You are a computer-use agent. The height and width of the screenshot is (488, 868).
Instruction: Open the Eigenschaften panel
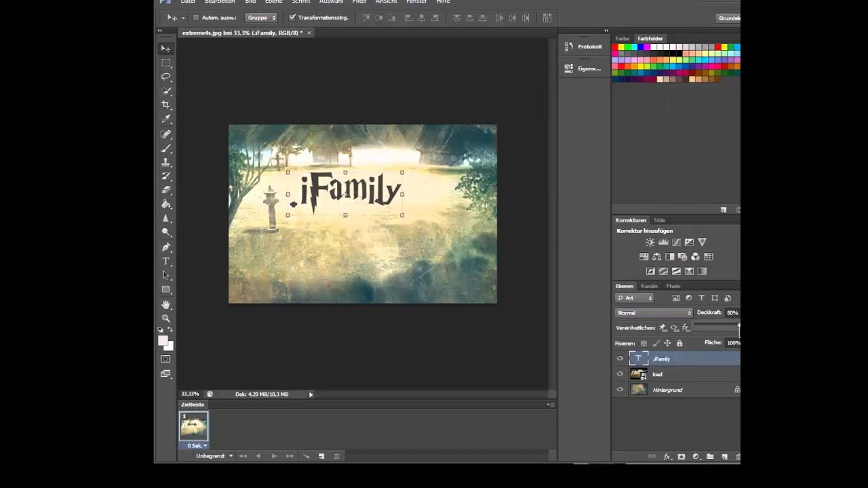[583, 68]
